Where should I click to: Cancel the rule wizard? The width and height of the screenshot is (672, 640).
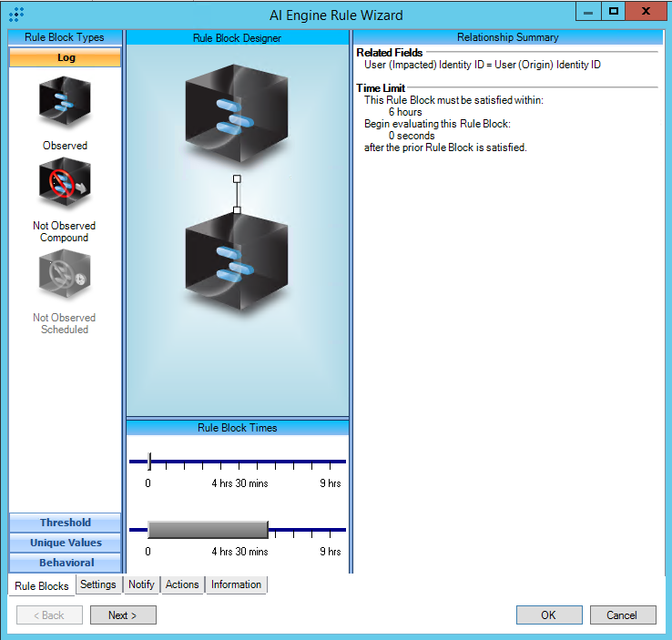(x=622, y=615)
